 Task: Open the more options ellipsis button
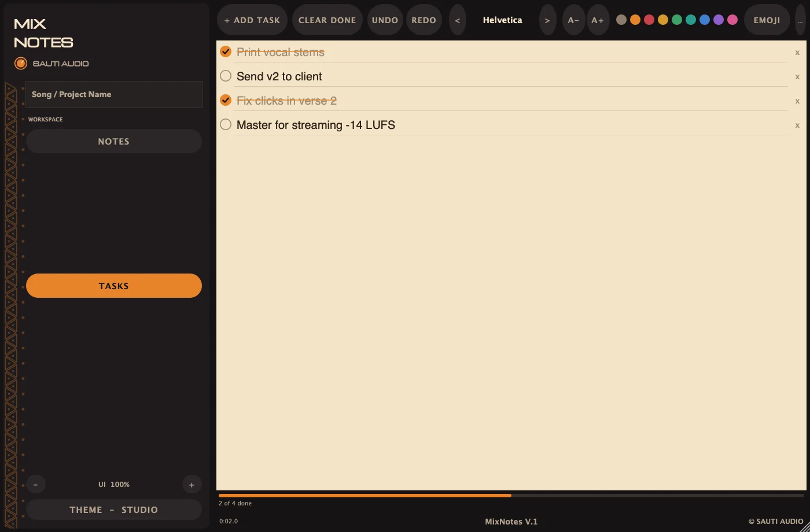[x=800, y=20]
